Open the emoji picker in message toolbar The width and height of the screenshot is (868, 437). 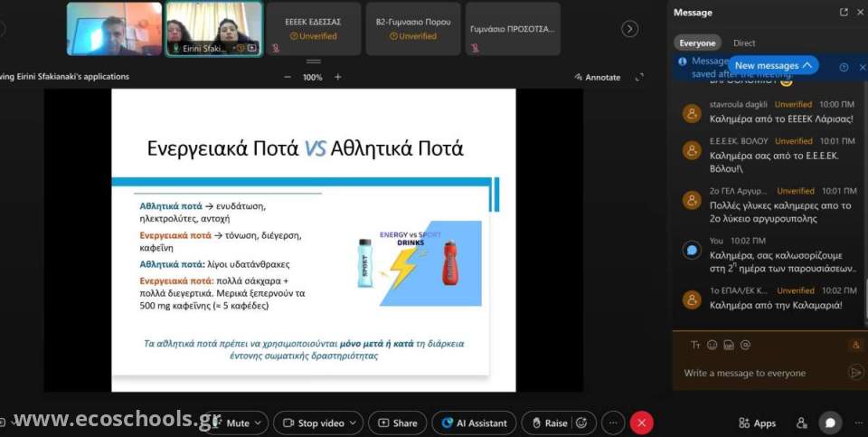coord(712,345)
